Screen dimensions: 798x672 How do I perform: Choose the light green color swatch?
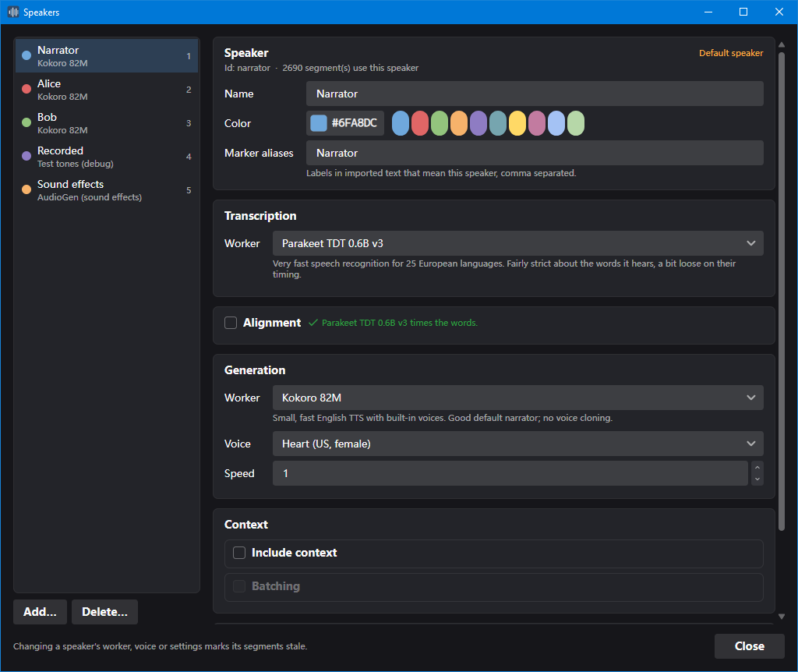point(576,123)
